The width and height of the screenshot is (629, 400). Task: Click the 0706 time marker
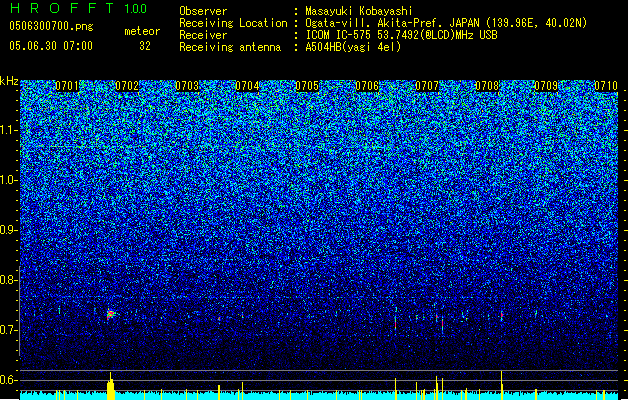(x=367, y=86)
